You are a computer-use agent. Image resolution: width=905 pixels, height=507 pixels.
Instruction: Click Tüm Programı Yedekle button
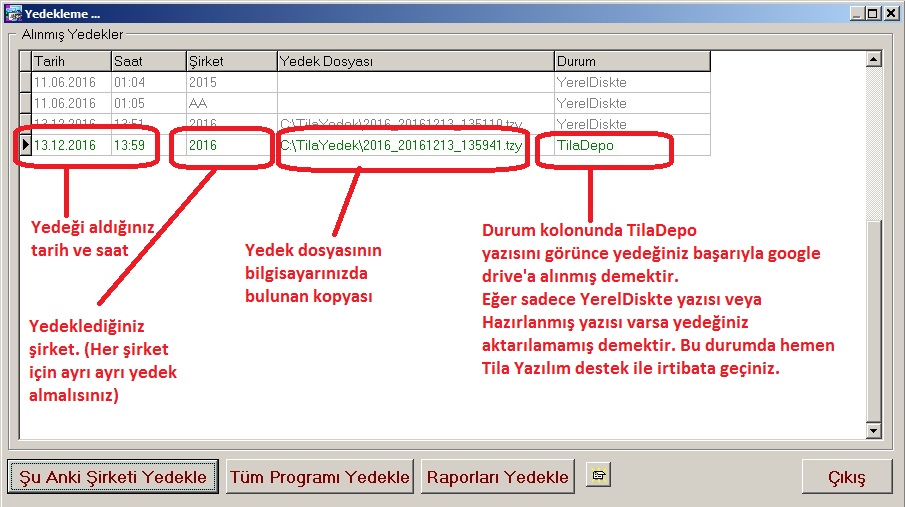click(320, 477)
